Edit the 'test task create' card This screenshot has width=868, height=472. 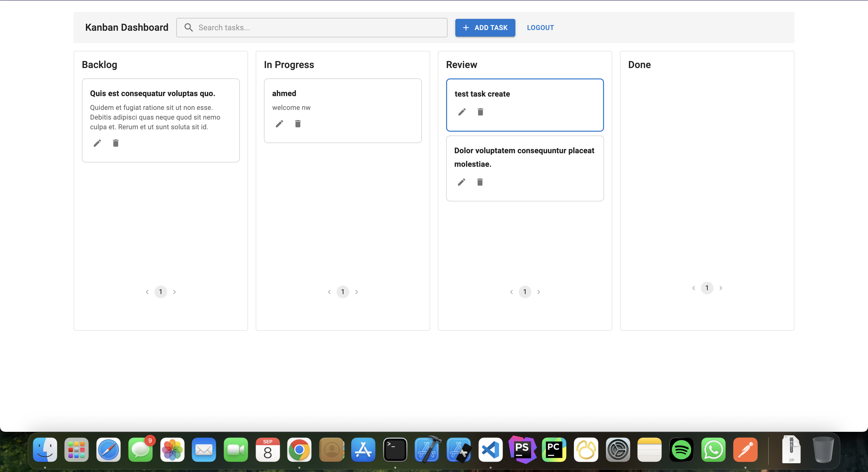pos(462,112)
